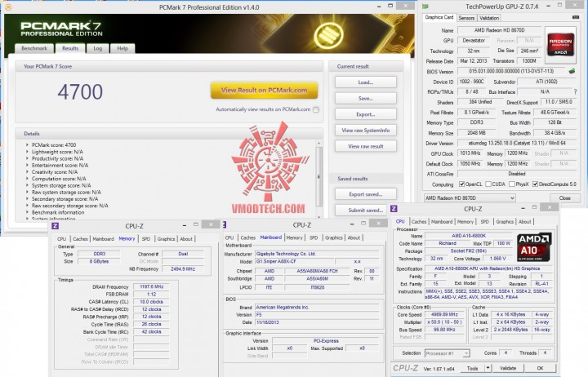Expand the Creativity score row
The width and height of the screenshot is (588, 377).
coord(27,171)
